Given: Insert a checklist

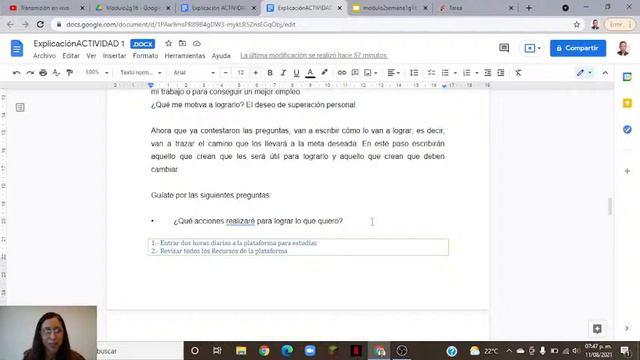Looking at the screenshot, I should [x=431, y=73].
